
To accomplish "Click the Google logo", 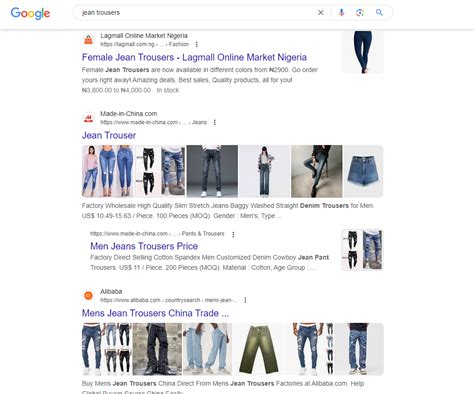I will [30, 13].
